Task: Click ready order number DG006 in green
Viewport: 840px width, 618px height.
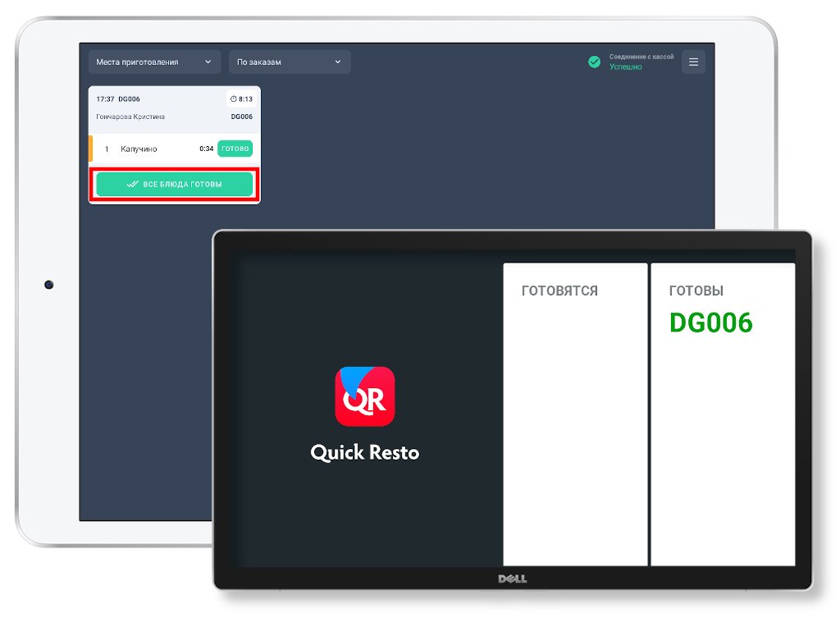Action: 710,323
